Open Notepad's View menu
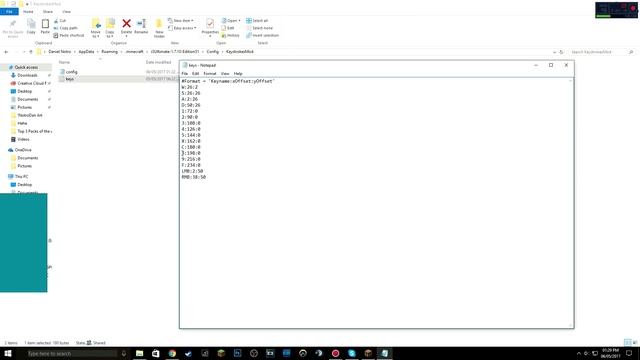The height and width of the screenshot is (360, 640). (225, 73)
